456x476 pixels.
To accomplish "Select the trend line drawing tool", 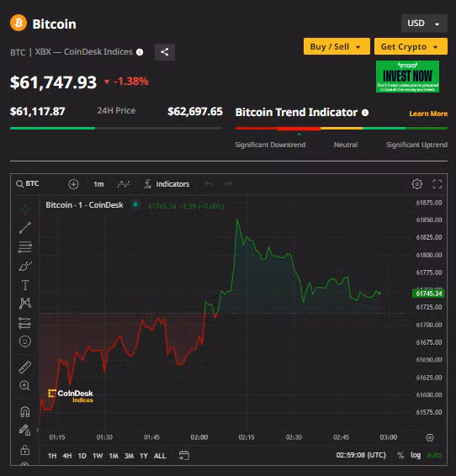I will coord(25,228).
